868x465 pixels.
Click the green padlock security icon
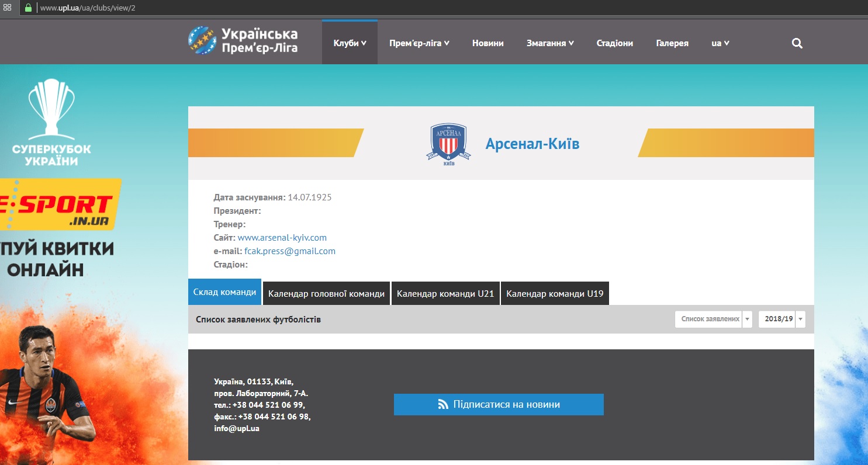[27, 8]
